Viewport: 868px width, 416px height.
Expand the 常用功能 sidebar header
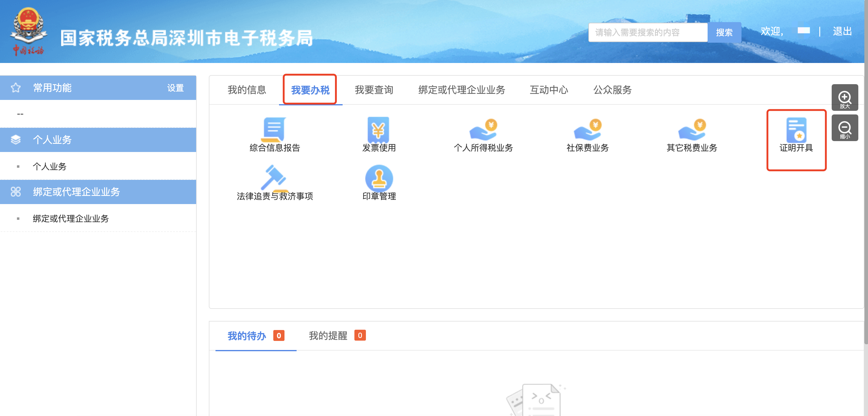[52, 87]
